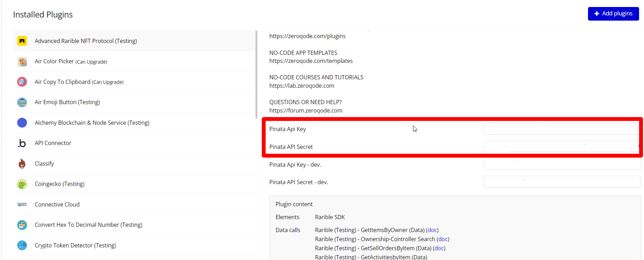This screenshot has width=644, height=260.
Task: Click the zeroqode.com/templates URL text
Action: point(311,61)
